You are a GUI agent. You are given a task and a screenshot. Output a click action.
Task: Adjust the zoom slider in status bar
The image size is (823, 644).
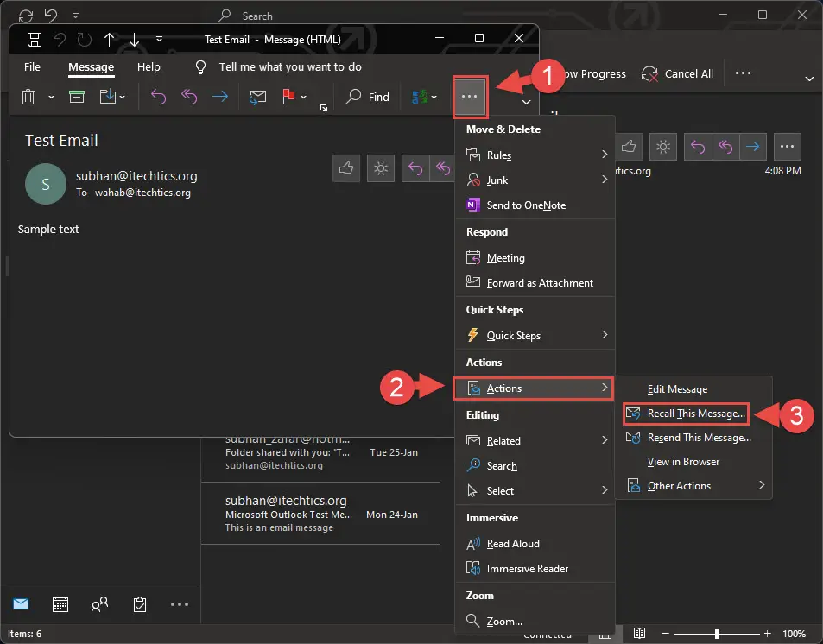[x=717, y=634]
